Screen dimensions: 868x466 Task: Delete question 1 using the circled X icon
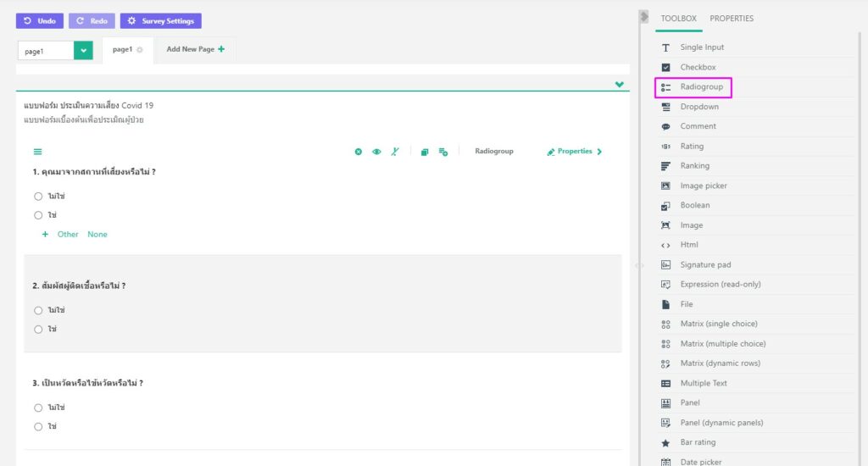click(359, 152)
